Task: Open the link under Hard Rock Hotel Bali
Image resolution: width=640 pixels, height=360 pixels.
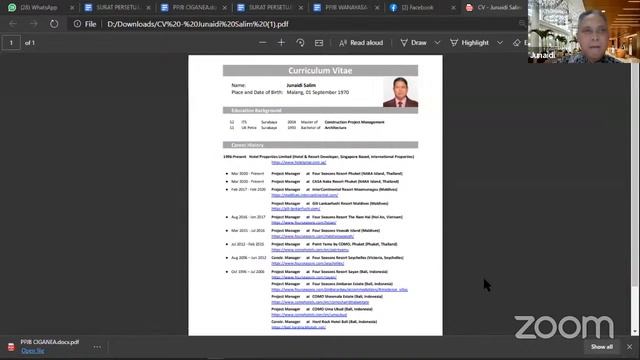Action: [298, 327]
